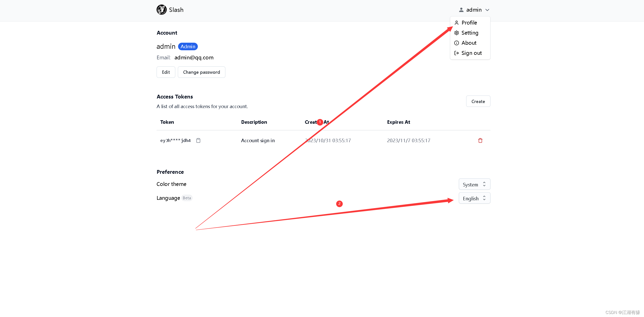This screenshot has height=317, width=644.
Task: Click the Slash application logo icon
Action: tap(161, 9)
